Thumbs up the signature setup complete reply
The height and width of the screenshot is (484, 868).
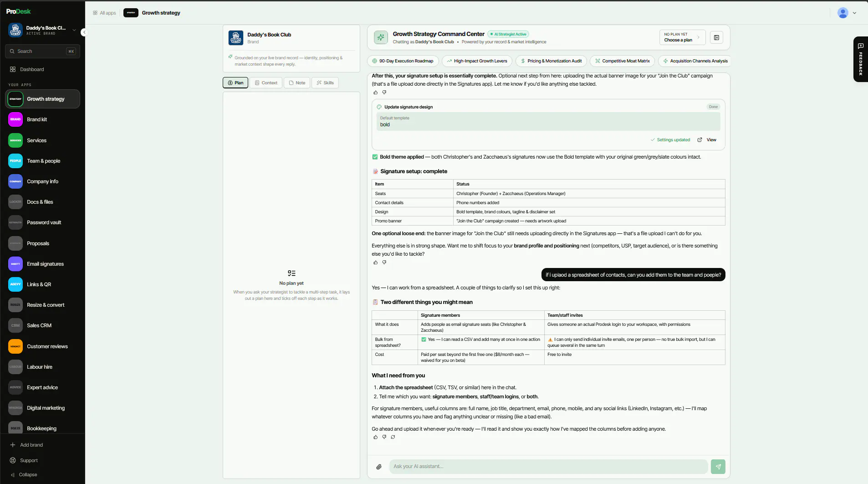tap(376, 263)
